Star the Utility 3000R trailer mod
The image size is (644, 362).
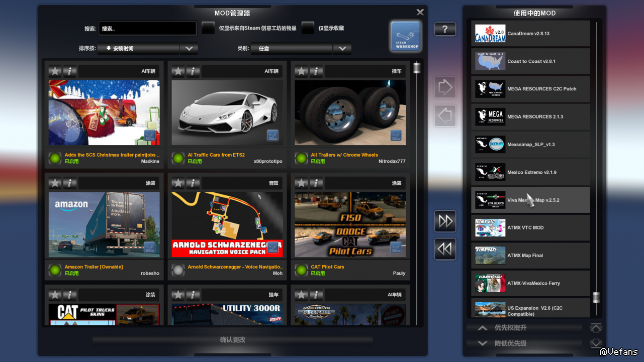click(178, 295)
